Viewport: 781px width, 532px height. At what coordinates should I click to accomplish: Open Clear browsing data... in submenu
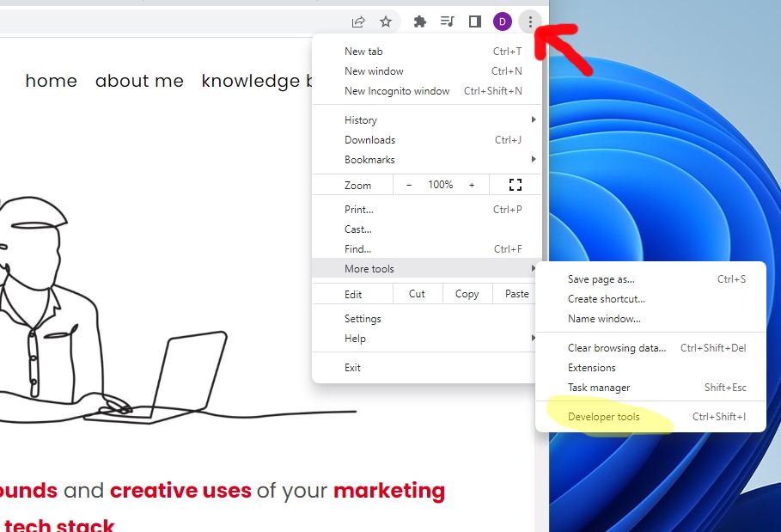pyautogui.click(x=651, y=348)
